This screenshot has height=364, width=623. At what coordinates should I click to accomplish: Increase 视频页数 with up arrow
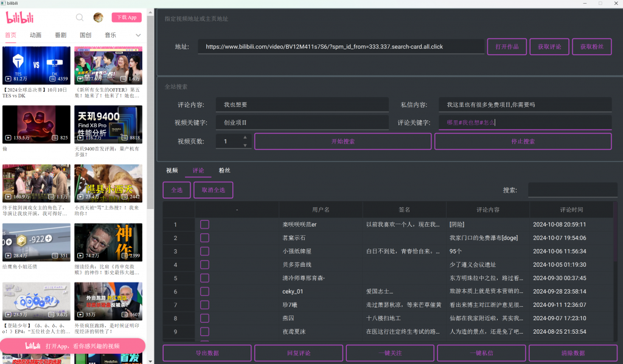click(245, 137)
